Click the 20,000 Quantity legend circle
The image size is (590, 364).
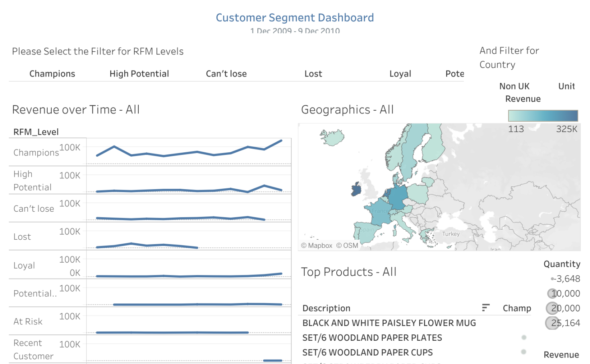552,308
